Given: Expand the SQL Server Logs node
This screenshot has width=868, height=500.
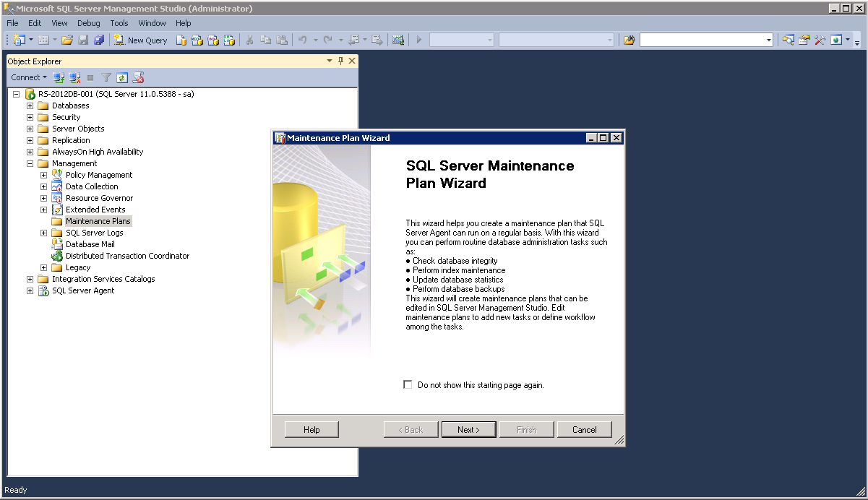Looking at the screenshot, I should coord(44,233).
